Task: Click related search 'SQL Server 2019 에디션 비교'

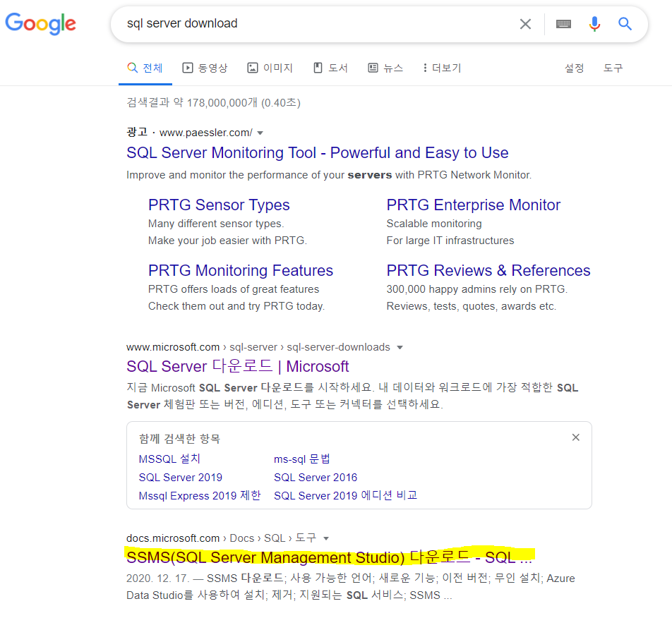Action: point(345,496)
